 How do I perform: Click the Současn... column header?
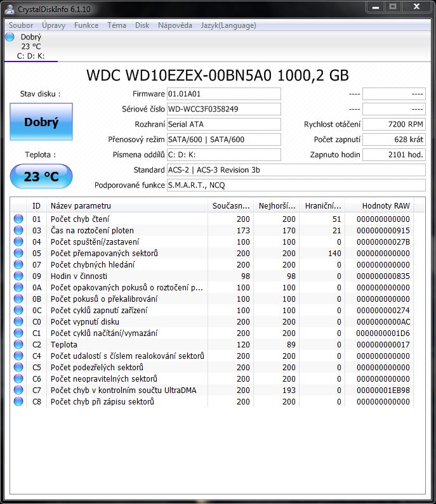pos(231,205)
